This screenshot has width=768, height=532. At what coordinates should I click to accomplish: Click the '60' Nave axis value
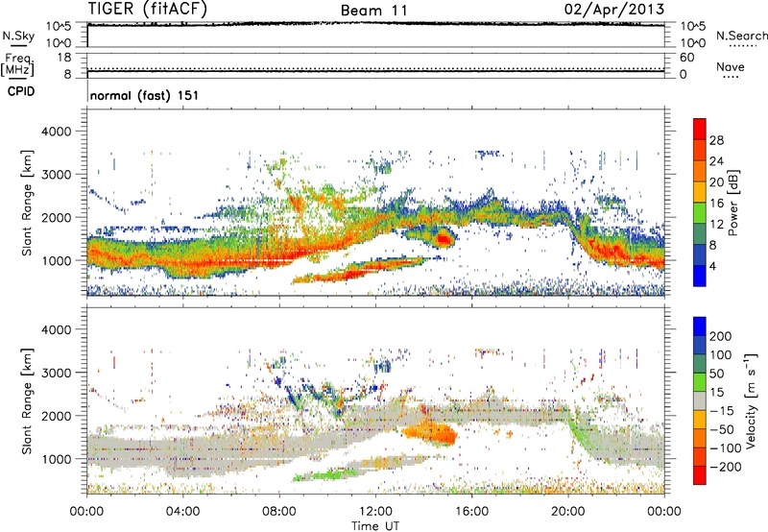[x=686, y=58]
